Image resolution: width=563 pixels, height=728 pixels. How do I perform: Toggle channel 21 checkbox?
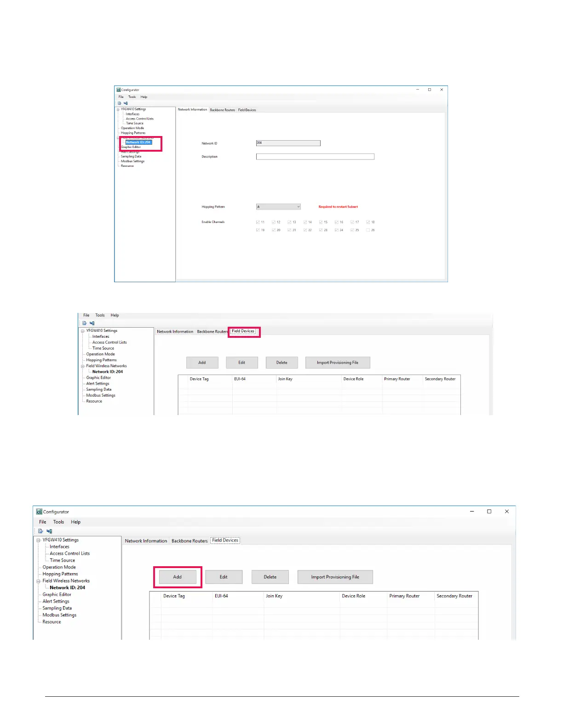(x=289, y=230)
